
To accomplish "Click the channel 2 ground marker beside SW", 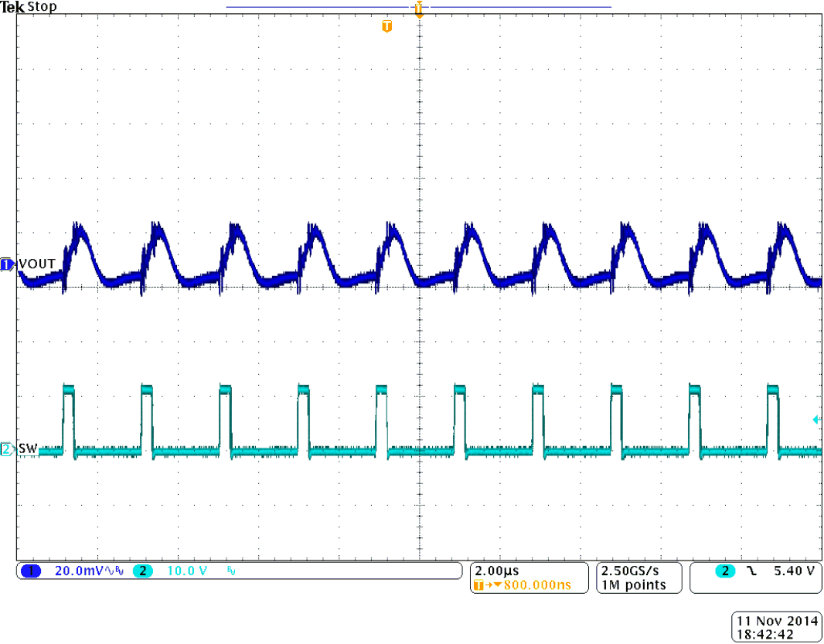I will tap(7, 449).
